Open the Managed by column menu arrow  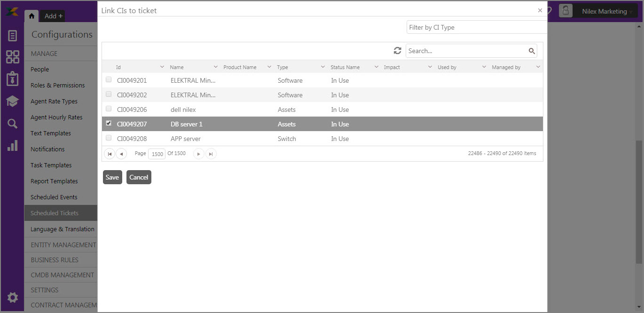[x=538, y=67]
